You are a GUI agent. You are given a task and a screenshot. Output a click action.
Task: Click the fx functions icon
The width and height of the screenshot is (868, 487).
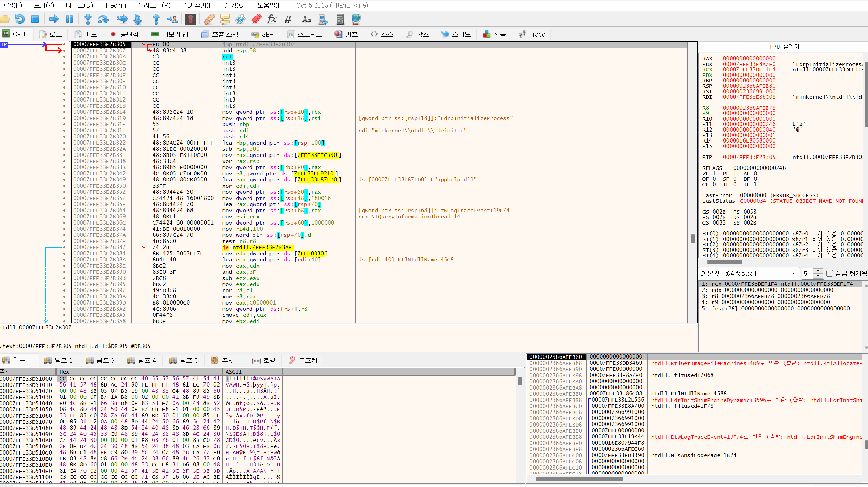(x=272, y=19)
